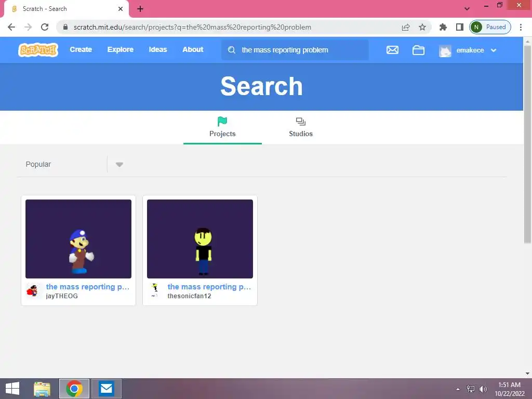The width and height of the screenshot is (532, 399).
Task: Click the Chrome taskbar icon
Action: coord(74,389)
